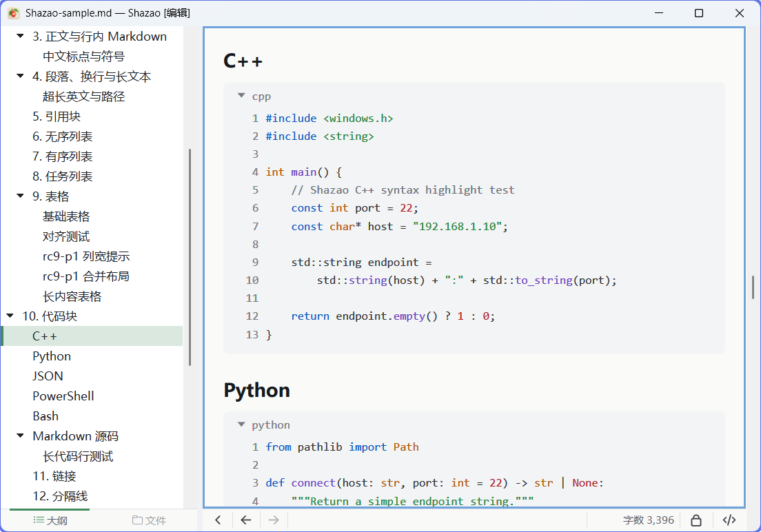761x532 pixels.
Task: Collapse the cpp code block triangle
Action: pos(241,96)
